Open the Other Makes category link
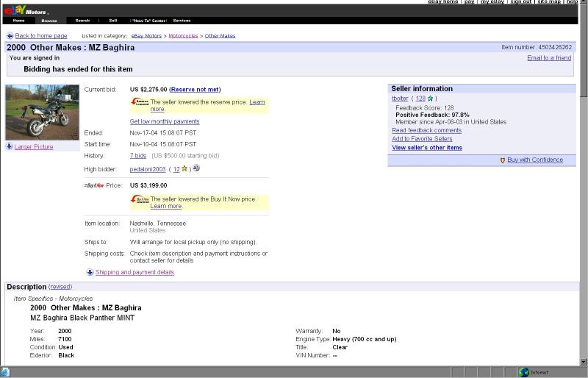 (220, 35)
